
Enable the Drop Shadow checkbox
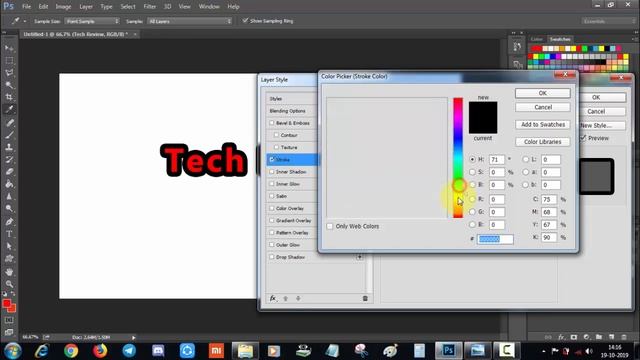click(x=271, y=257)
